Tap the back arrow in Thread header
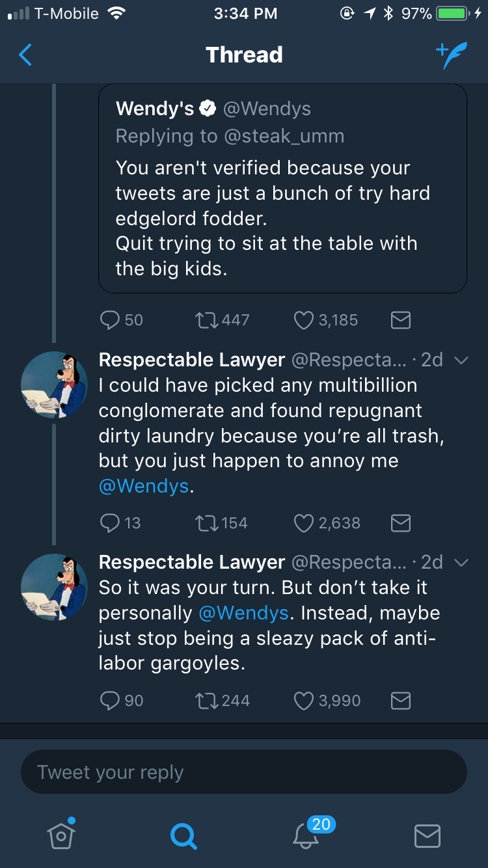The height and width of the screenshot is (868, 488). click(x=25, y=55)
